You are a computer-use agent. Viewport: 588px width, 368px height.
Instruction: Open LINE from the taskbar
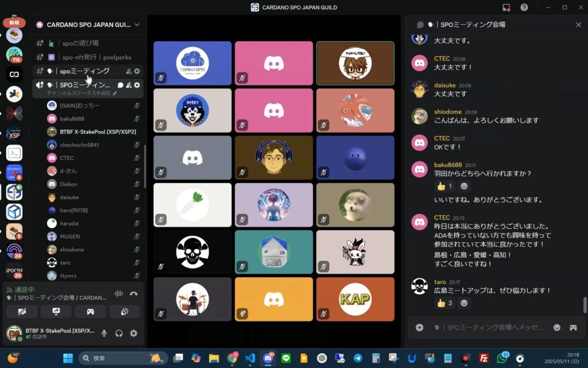(x=286, y=358)
